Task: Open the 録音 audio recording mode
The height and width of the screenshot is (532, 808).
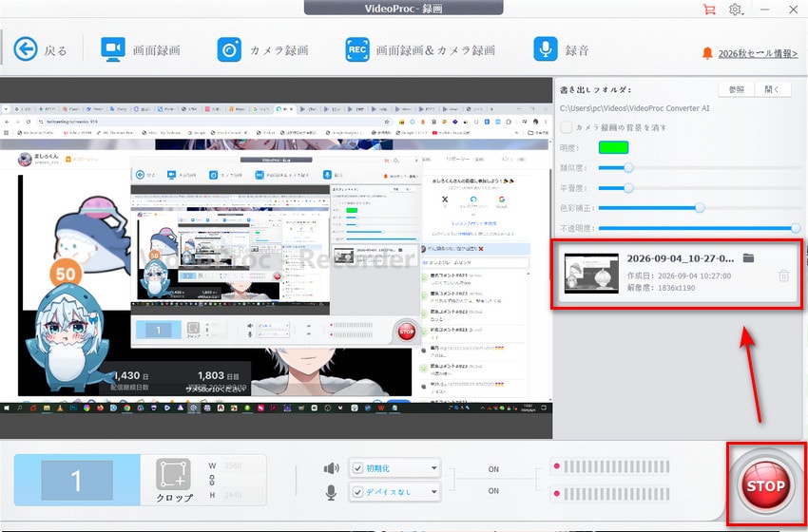Action: (561, 50)
